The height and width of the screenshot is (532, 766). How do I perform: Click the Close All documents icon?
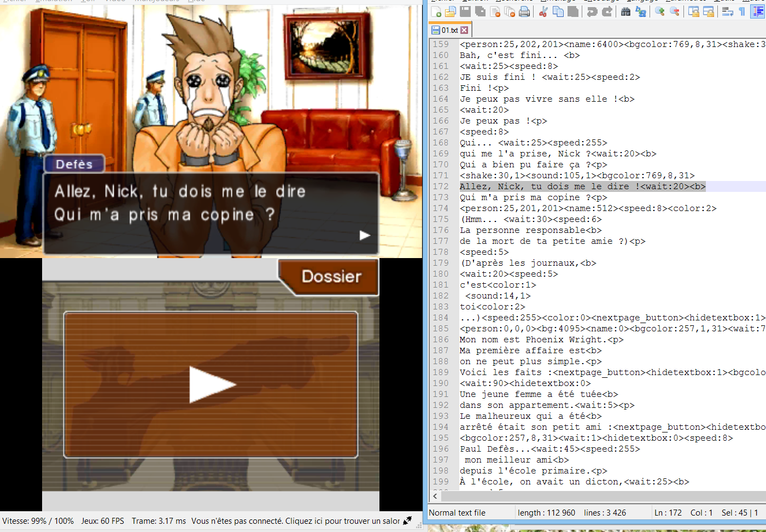click(x=510, y=11)
